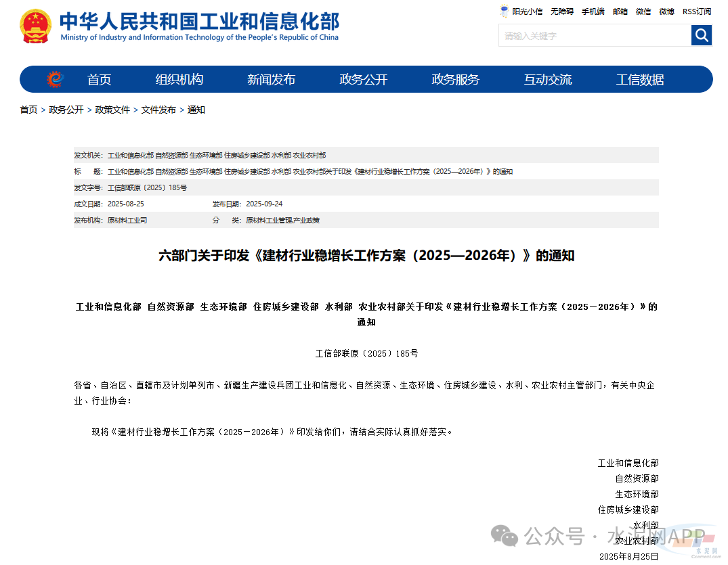Open the 工信数据 menu item
728x565 pixels.
[x=640, y=79]
